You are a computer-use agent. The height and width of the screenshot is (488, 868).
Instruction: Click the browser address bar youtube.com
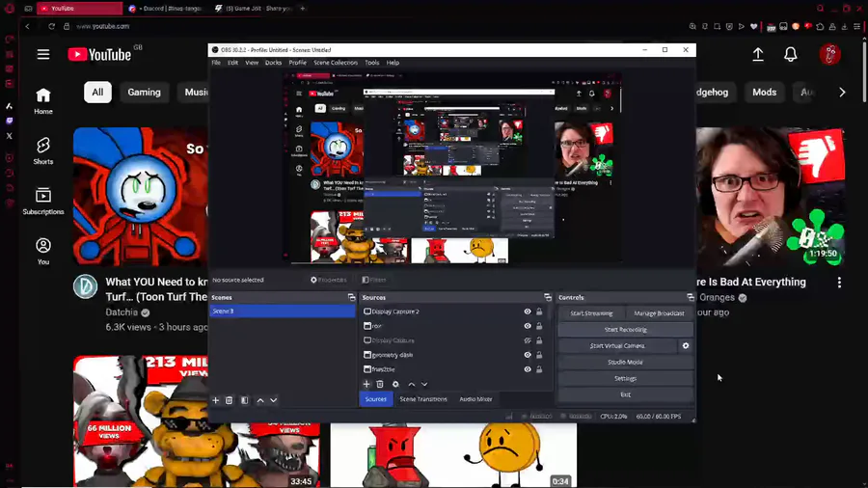[x=103, y=26]
